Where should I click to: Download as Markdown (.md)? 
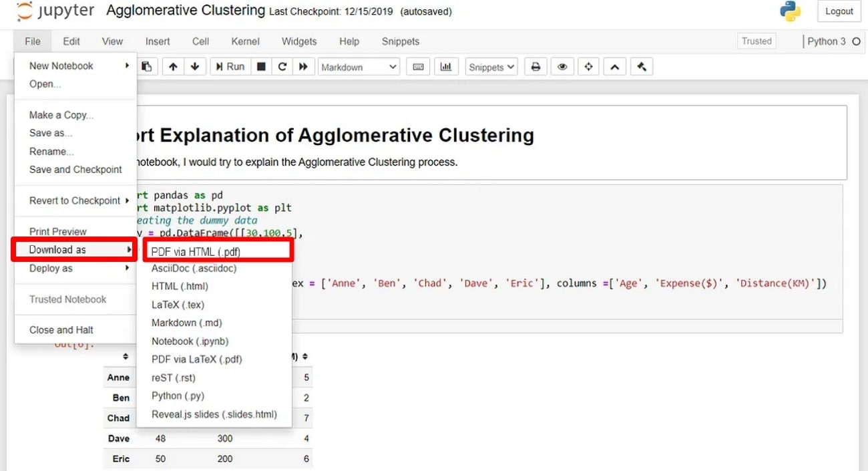(x=214, y=323)
